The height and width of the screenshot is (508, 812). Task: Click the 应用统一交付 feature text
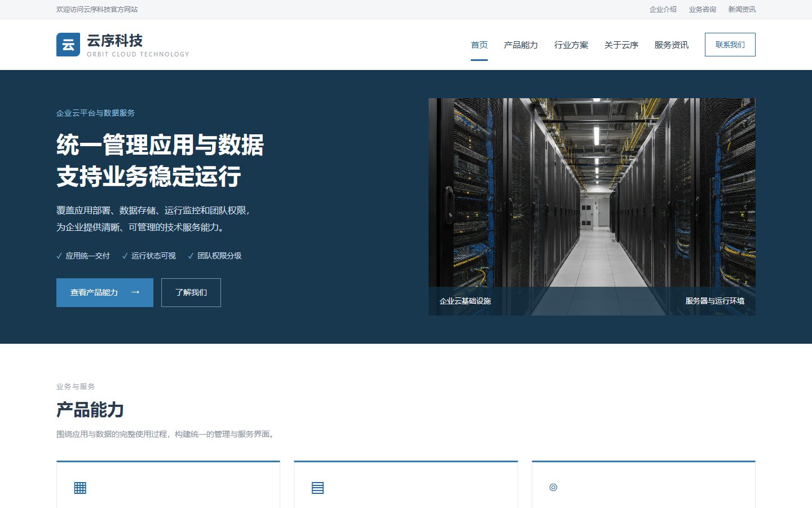point(88,256)
